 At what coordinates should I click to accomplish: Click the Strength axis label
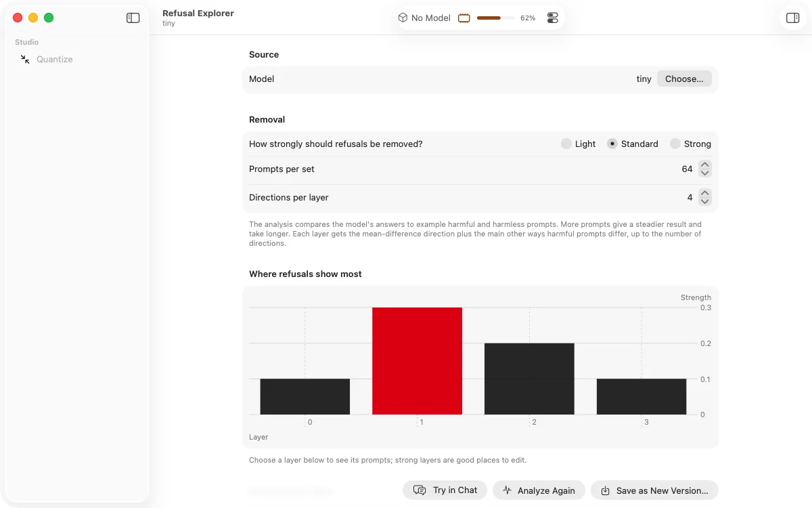point(696,297)
